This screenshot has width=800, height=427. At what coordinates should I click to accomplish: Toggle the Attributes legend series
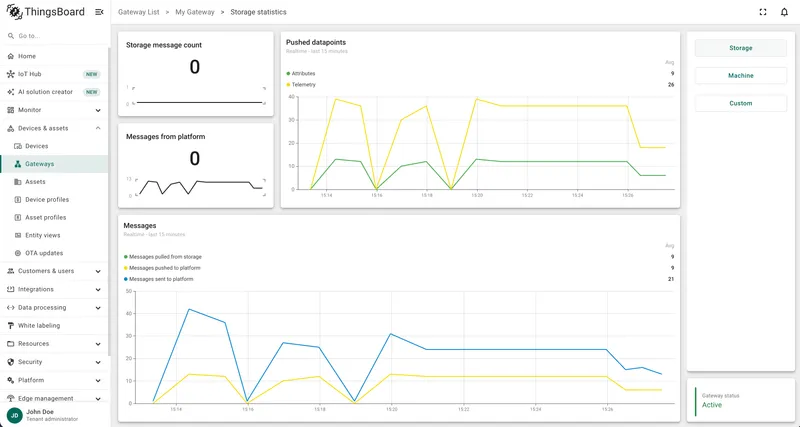[x=301, y=73]
